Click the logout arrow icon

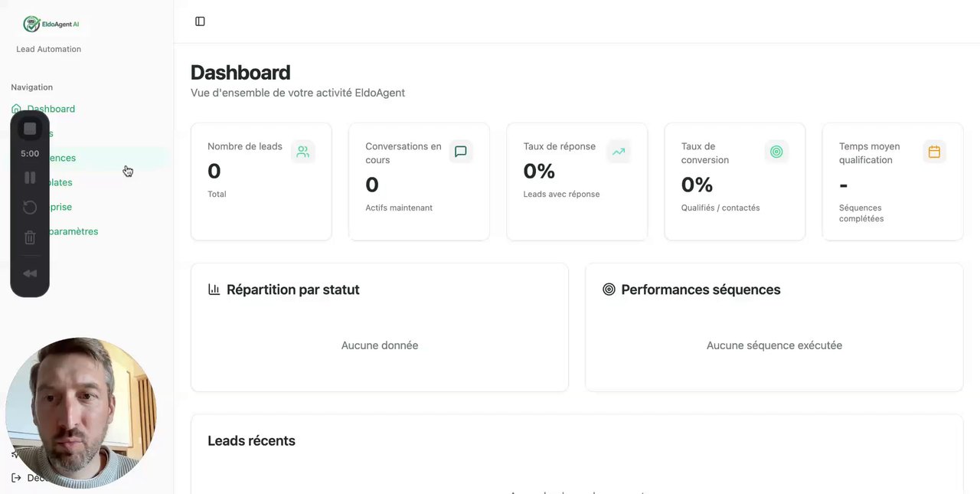coord(16,478)
